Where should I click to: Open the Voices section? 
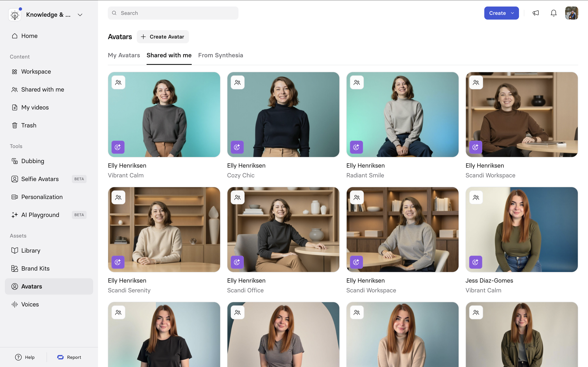pos(30,304)
